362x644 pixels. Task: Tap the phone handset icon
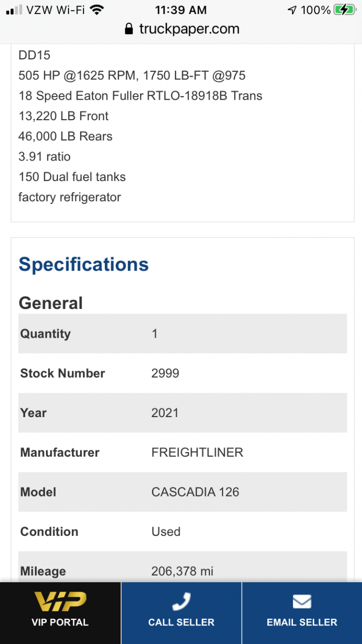pos(181,602)
